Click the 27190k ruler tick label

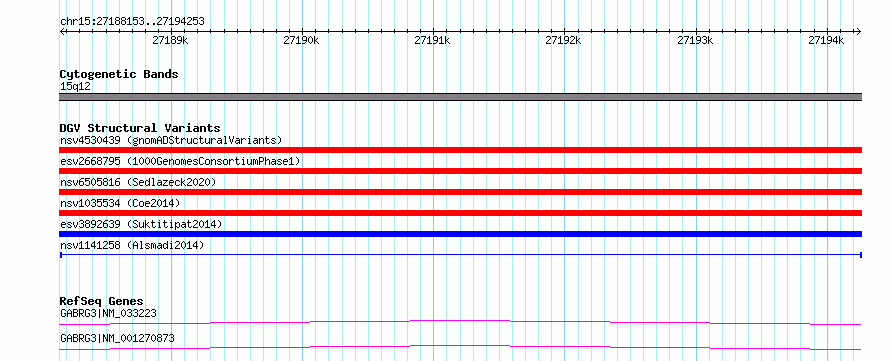(x=301, y=40)
